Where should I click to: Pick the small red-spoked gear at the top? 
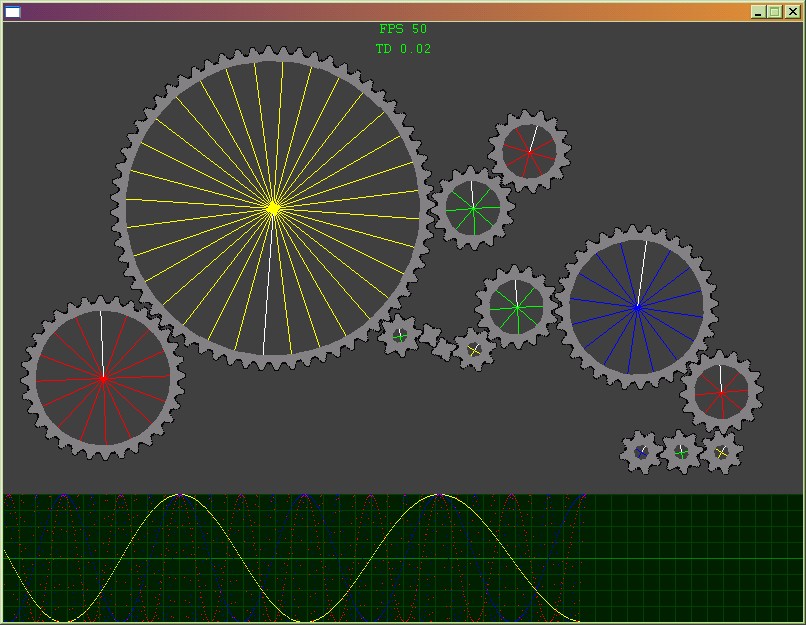tap(529, 152)
